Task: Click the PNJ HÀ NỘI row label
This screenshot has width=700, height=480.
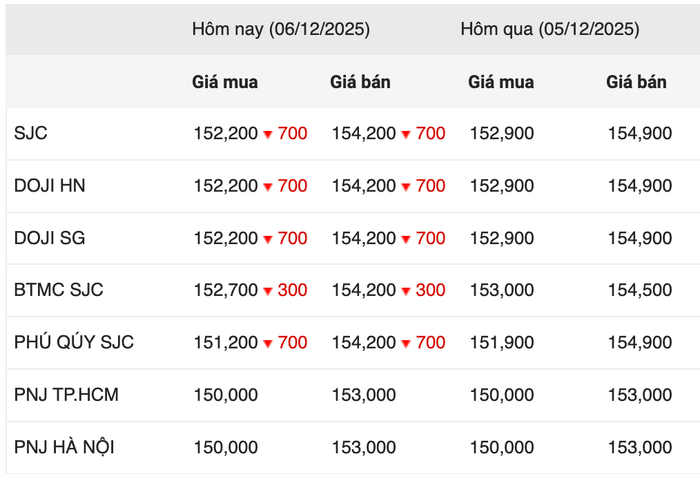Action: pyautogui.click(x=64, y=447)
